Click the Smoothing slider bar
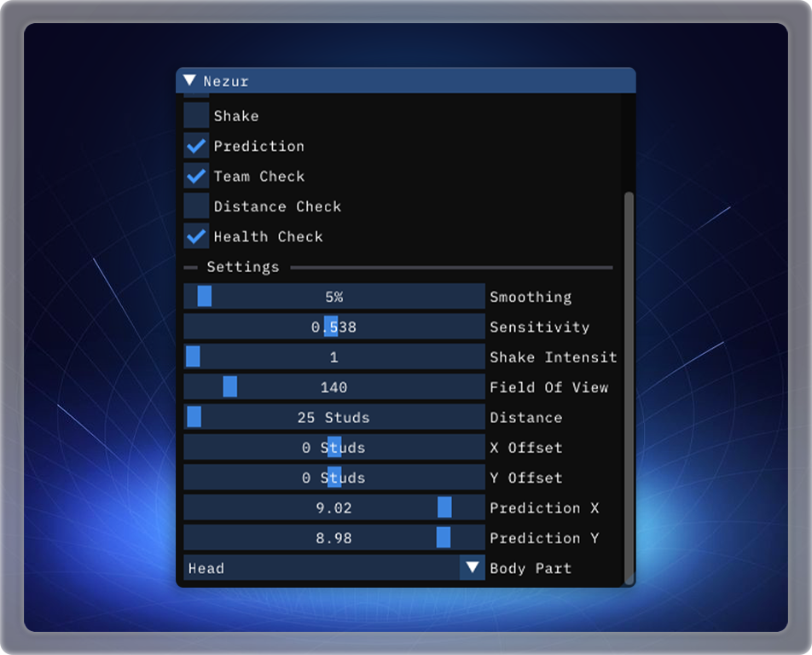Screen dimensions: 812x655 pyautogui.click(x=333, y=297)
